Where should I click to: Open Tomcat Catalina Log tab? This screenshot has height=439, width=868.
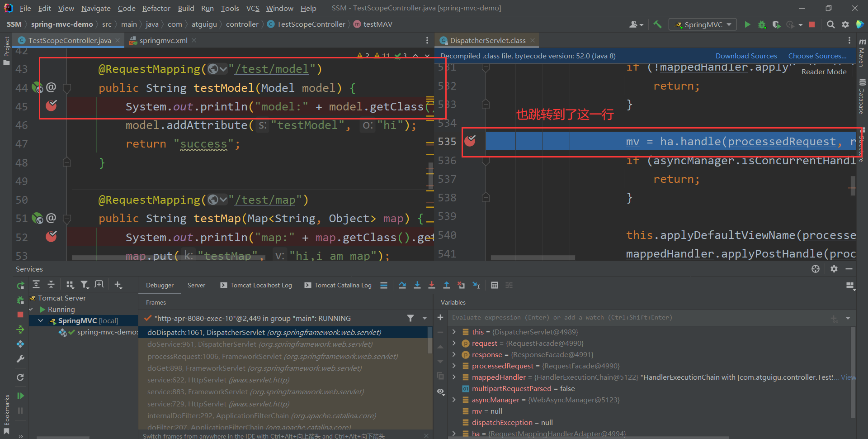338,285
